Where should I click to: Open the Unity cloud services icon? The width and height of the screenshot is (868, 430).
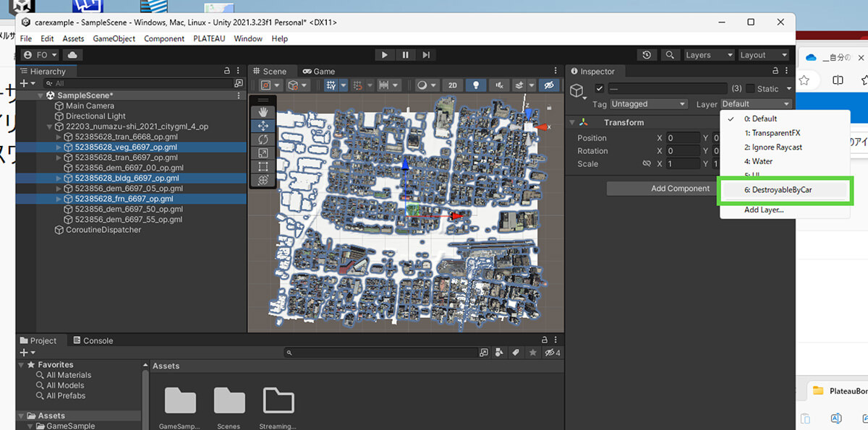click(x=73, y=55)
